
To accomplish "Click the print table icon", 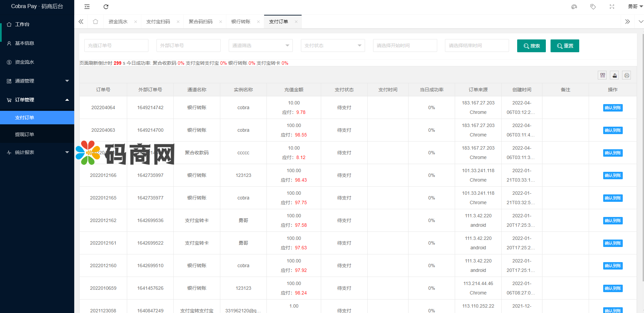I will point(626,75).
